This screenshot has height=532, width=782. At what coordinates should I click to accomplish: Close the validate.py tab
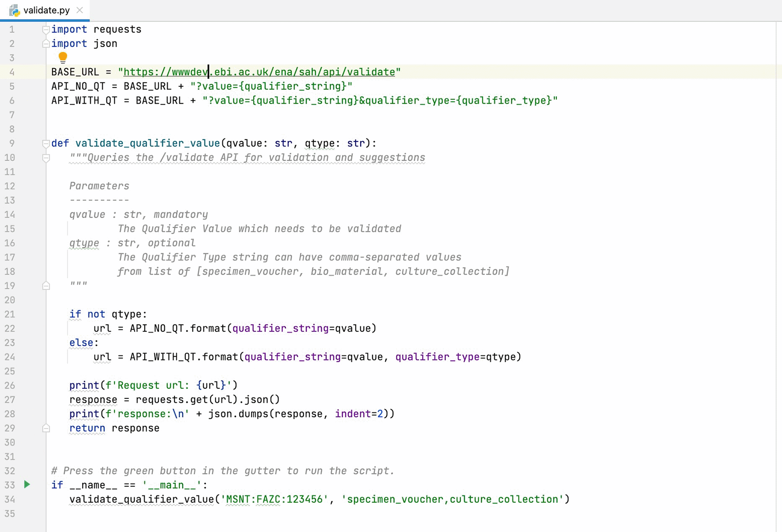[80, 10]
